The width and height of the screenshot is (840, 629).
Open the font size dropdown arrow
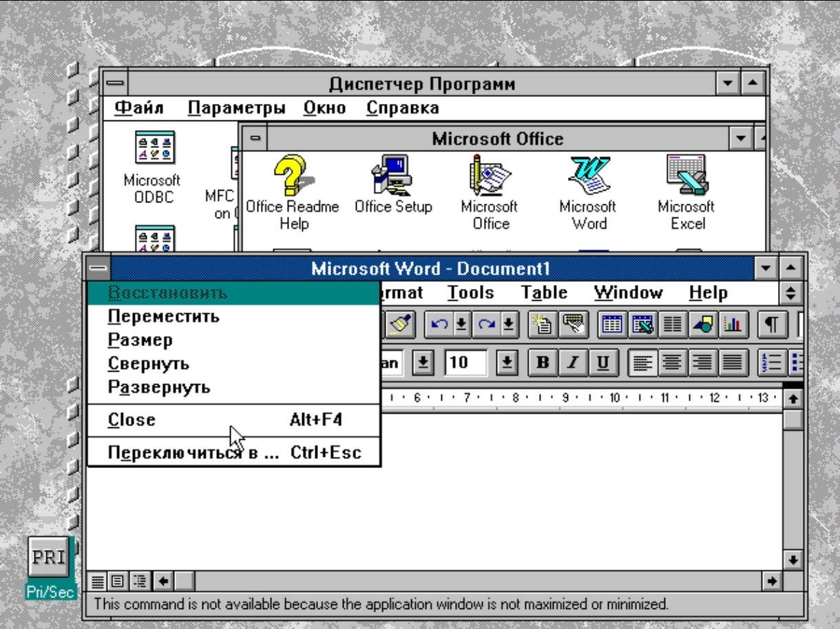[x=507, y=361]
